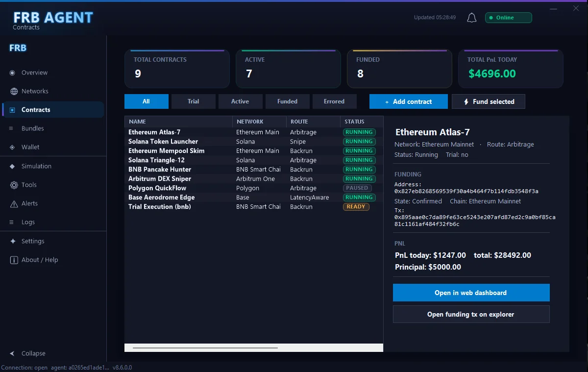588x372 pixels.
Task: Click the Wallet diamond icon
Action: point(12,147)
